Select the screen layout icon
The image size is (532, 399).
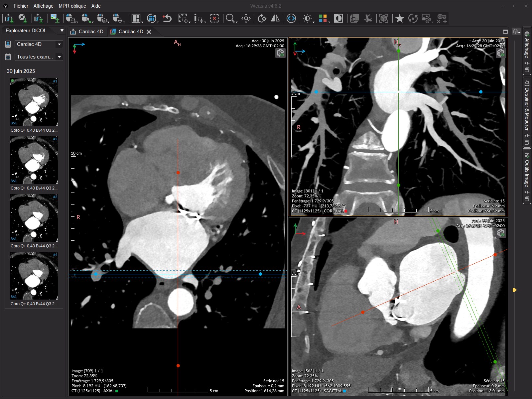[136, 19]
